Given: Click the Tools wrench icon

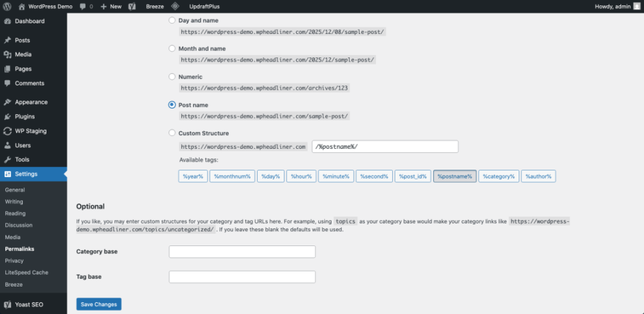Looking at the screenshot, I should coord(7,159).
